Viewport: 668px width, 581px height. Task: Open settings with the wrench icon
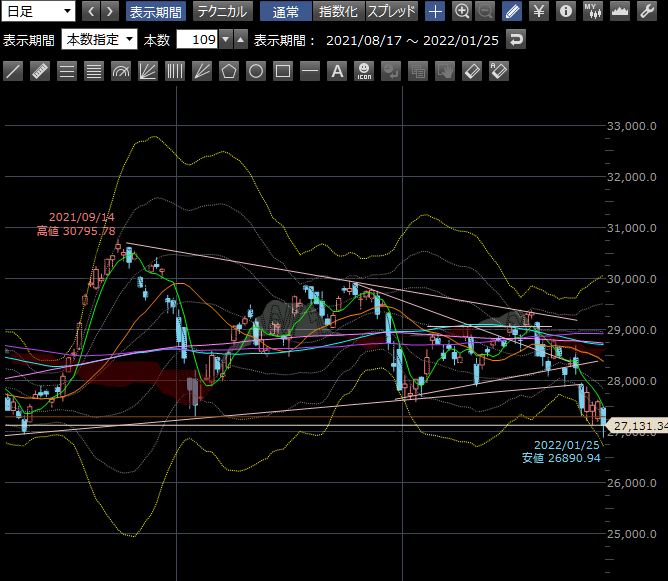click(646, 12)
